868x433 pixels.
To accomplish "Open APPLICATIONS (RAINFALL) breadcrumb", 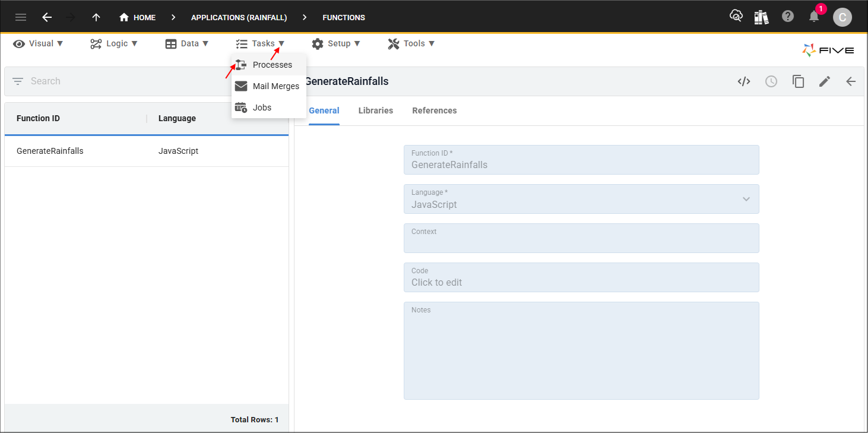I will 239,18.
